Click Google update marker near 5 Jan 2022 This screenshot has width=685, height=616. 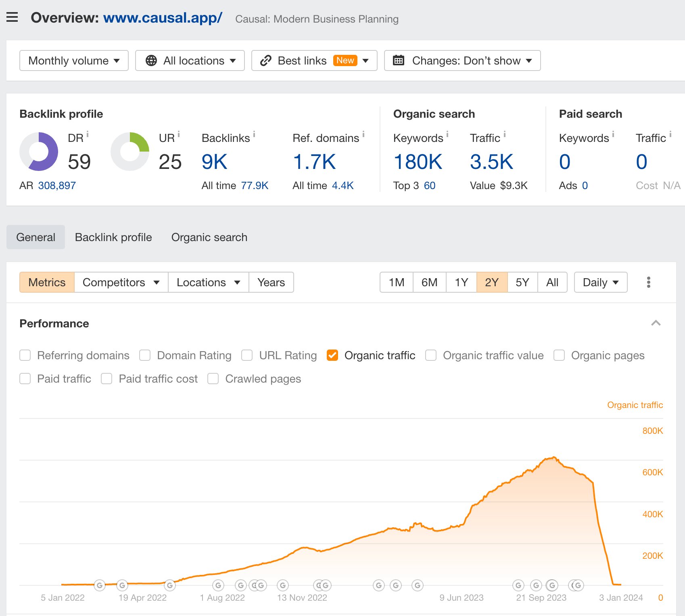click(100, 585)
